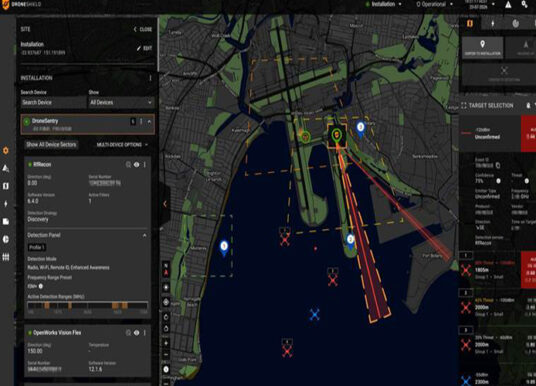Select the blue drone X marker on map
Viewport: 536px width, 386px height.
[x=314, y=315]
